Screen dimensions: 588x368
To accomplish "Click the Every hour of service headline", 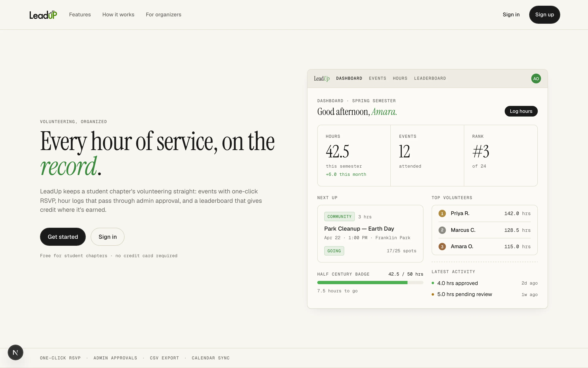I will pyautogui.click(x=157, y=153).
